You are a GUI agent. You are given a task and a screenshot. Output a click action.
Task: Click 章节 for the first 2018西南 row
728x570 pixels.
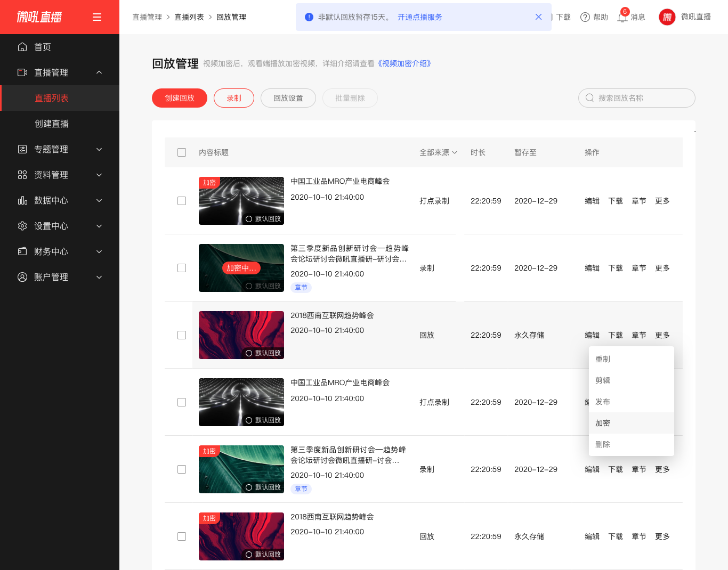pyautogui.click(x=639, y=335)
